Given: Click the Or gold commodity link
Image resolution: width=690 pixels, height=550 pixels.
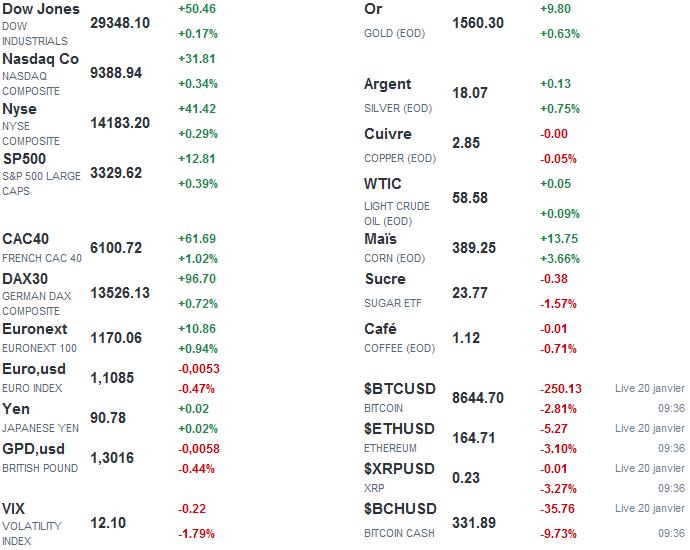Looking at the screenshot, I should pyautogui.click(x=373, y=10).
